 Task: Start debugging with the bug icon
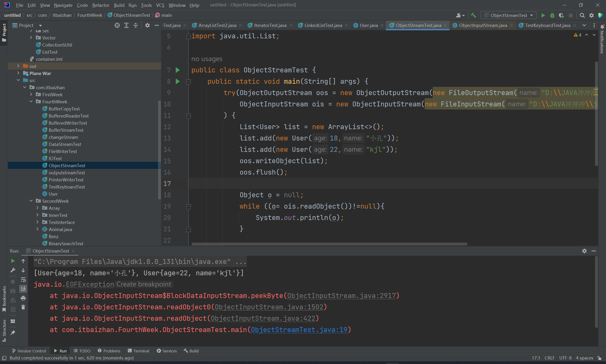pos(552,15)
